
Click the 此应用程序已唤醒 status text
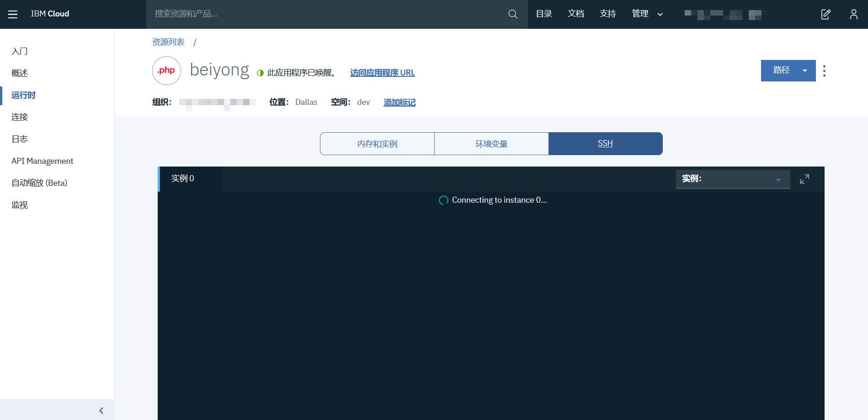pyautogui.click(x=302, y=73)
